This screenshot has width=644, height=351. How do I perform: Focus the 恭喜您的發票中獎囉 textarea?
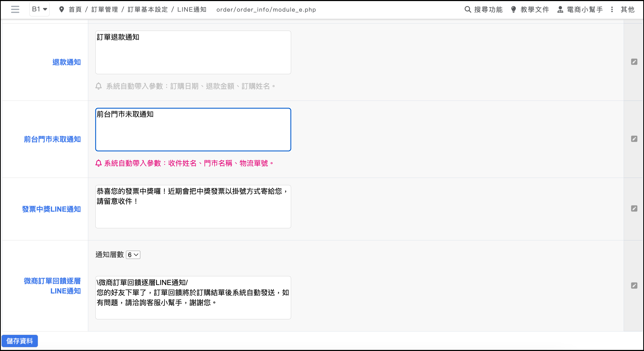(193, 207)
